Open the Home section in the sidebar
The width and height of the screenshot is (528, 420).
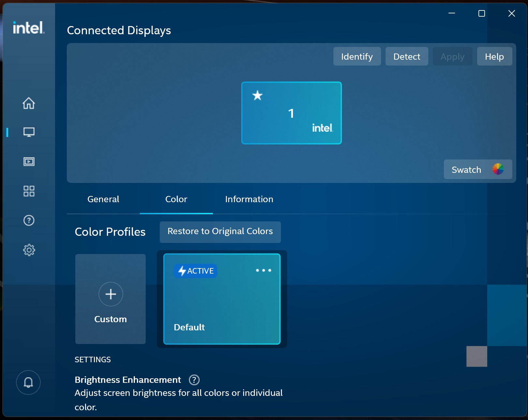pos(29,103)
